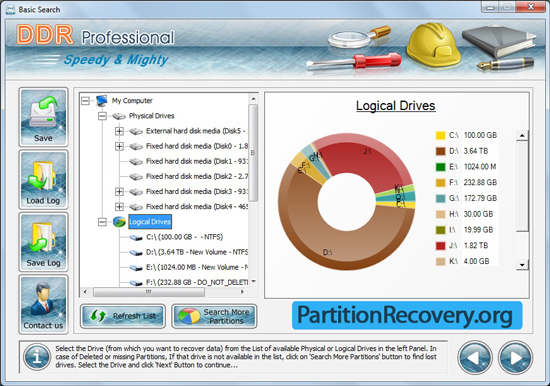This screenshot has width=550, height=386.
Task: Collapse the Physical Drives node
Action: [102, 116]
